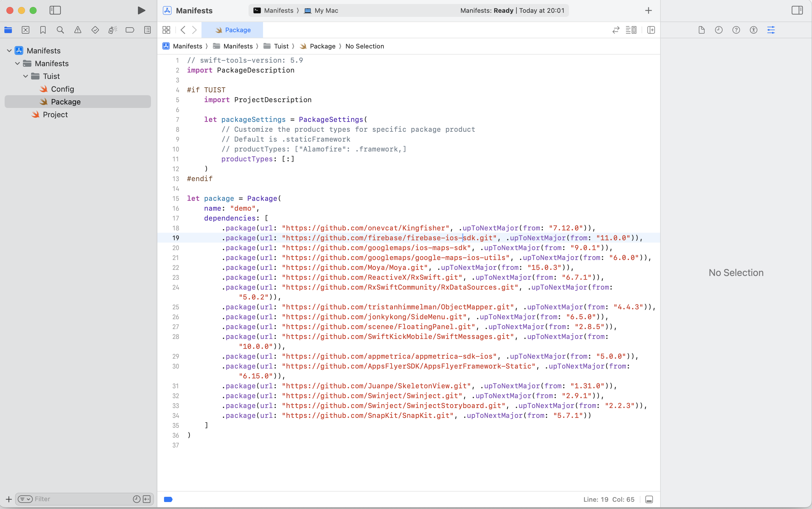Add an editor split on the right
Image resolution: width=812 pixels, height=509 pixels.
[651, 30]
